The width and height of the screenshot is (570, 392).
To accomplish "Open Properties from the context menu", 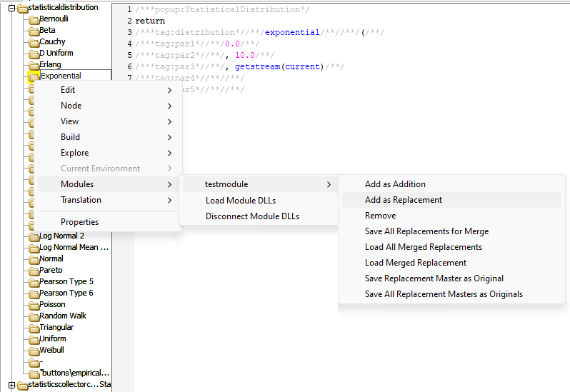I will [x=79, y=222].
